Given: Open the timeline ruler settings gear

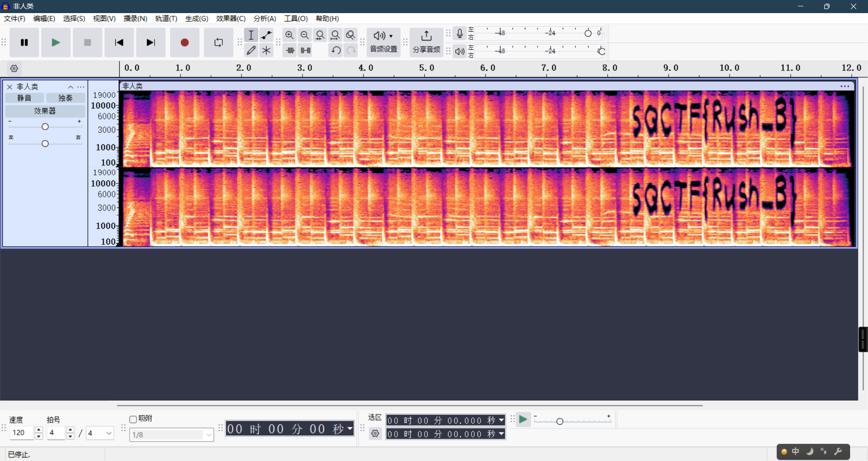Looking at the screenshot, I should coord(14,69).
